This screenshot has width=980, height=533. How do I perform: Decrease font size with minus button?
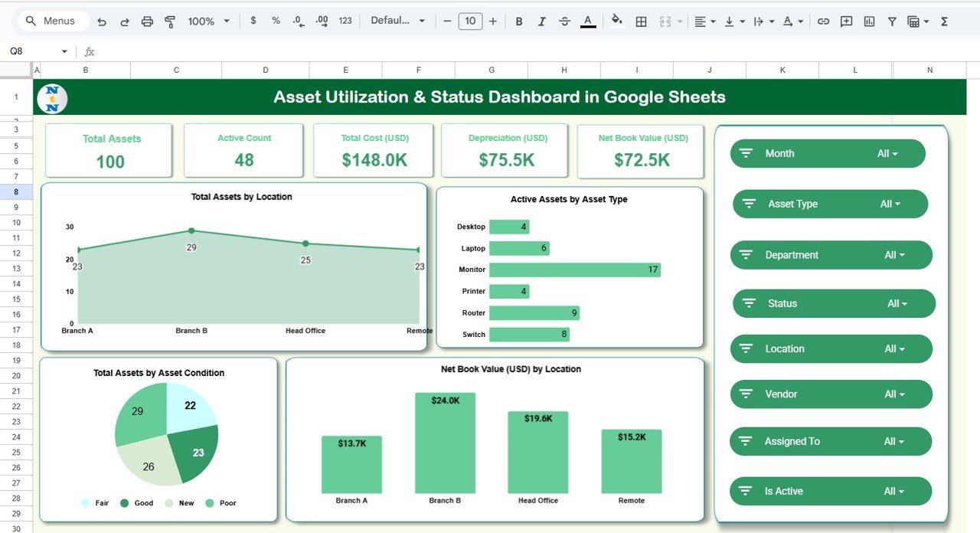tap(447, 21)
